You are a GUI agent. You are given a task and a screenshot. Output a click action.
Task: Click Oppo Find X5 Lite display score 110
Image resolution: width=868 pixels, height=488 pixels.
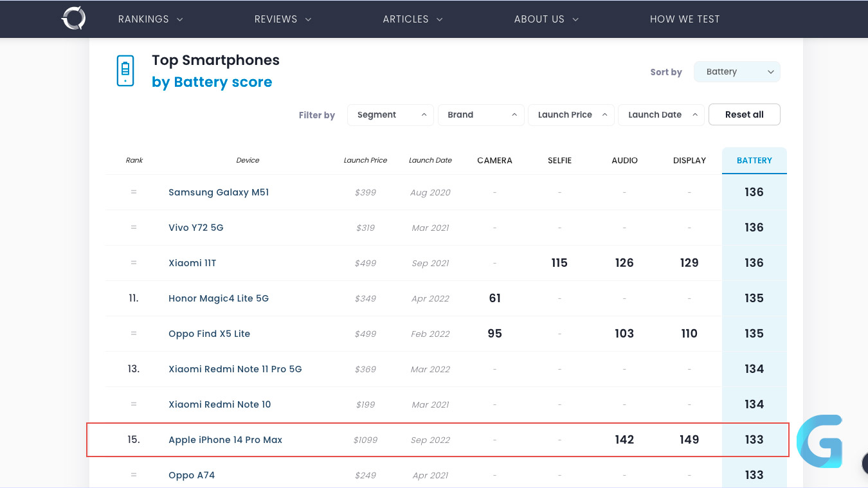(689, 334)
